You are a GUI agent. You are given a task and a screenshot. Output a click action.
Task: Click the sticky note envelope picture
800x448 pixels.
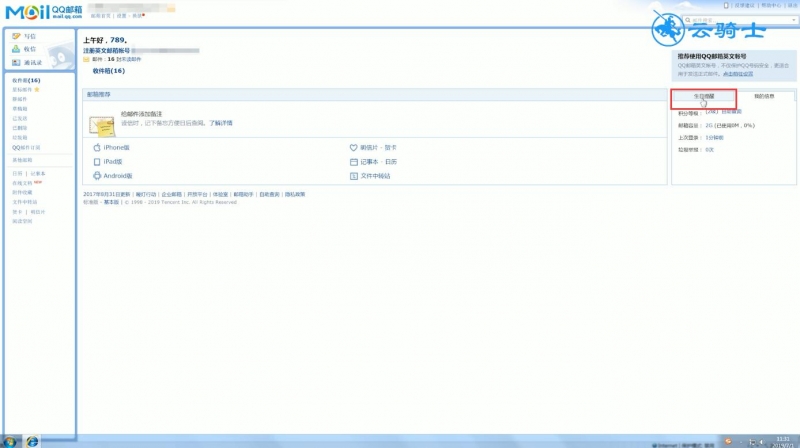102,126
